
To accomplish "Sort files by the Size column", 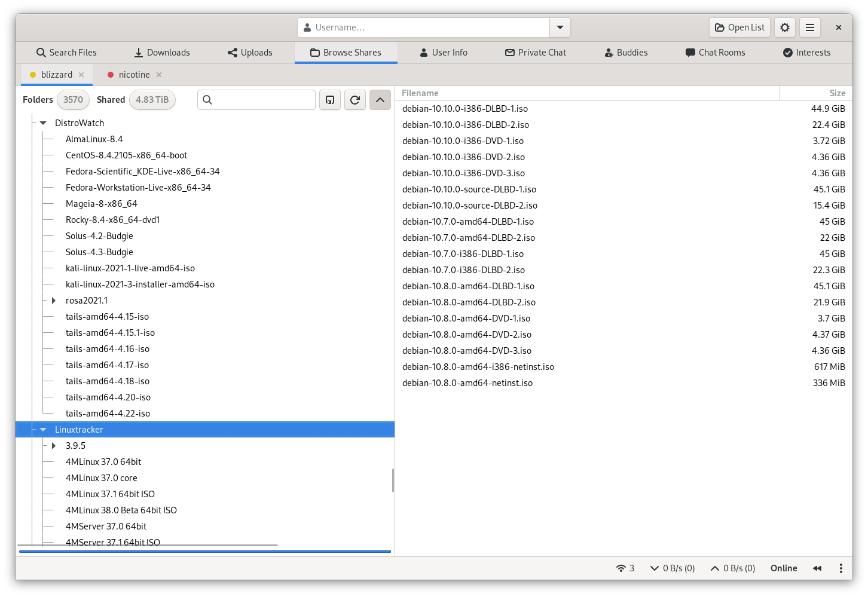I will (816, 93).
